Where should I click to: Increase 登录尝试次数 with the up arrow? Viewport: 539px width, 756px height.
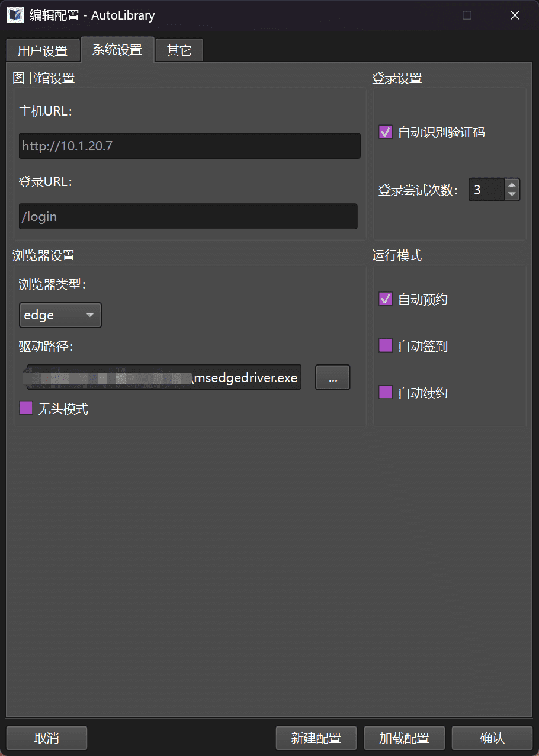pyautogui.click(x=512, y=185)
